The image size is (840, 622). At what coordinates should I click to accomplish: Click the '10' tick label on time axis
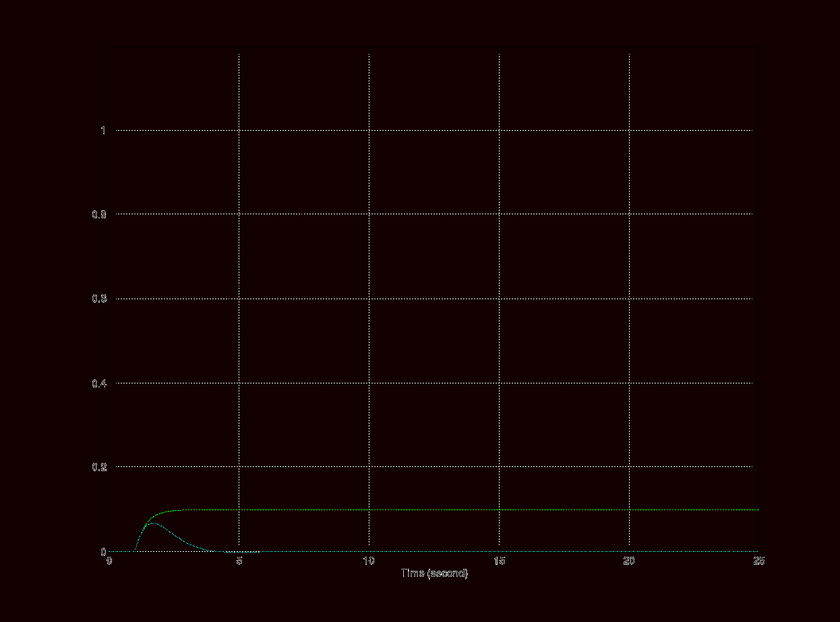tap(369, 561)
